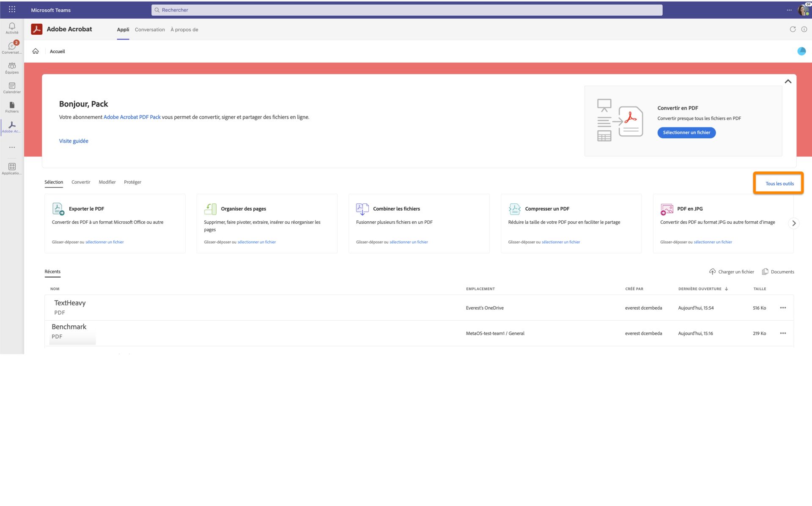
Task: Switch to the Appli tab
Action: point(123,30)
